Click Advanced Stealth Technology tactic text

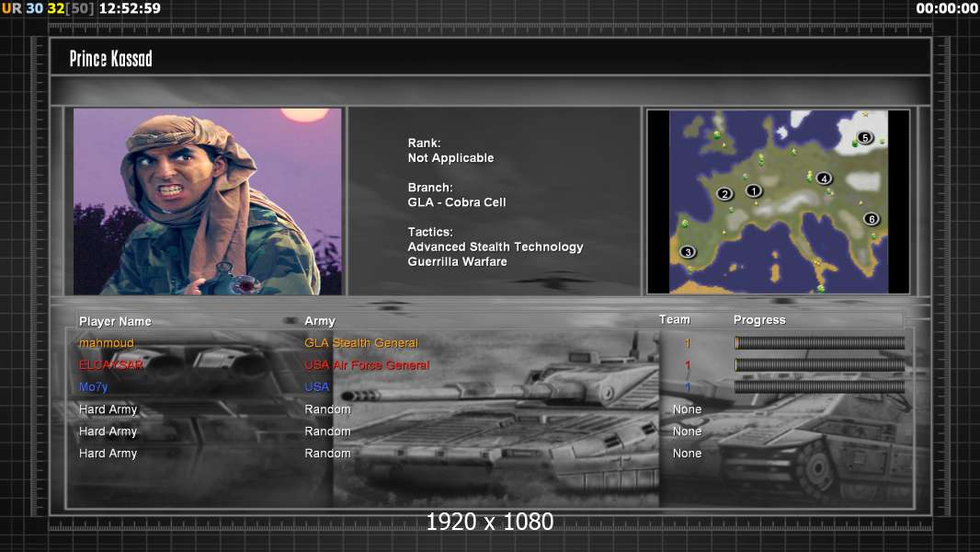[496, 247]
